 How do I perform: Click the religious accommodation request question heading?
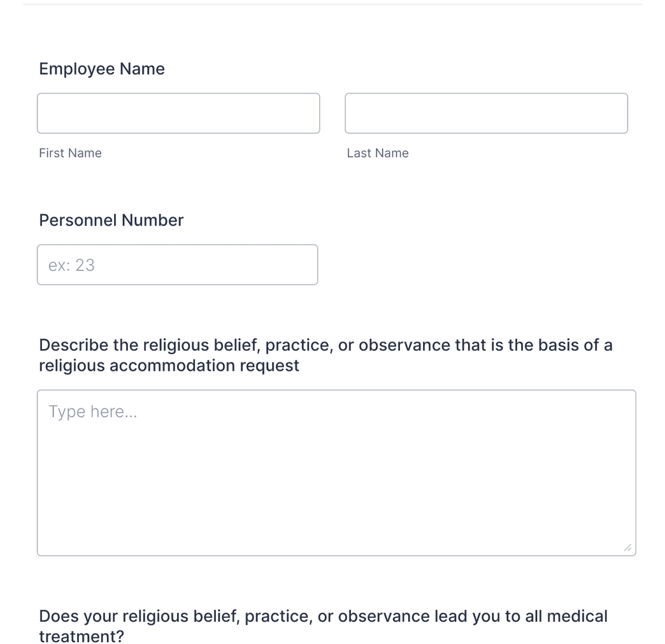[x=325, y=355]
